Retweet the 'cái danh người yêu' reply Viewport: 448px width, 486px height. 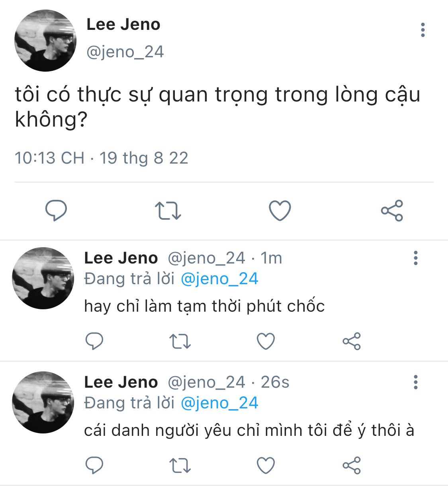point(180,466)
